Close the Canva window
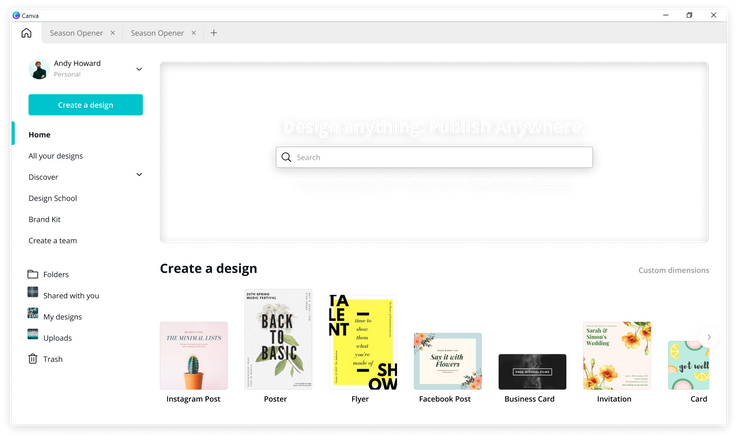The width and height of the screenshot is (738, 438). pos(714,15)
